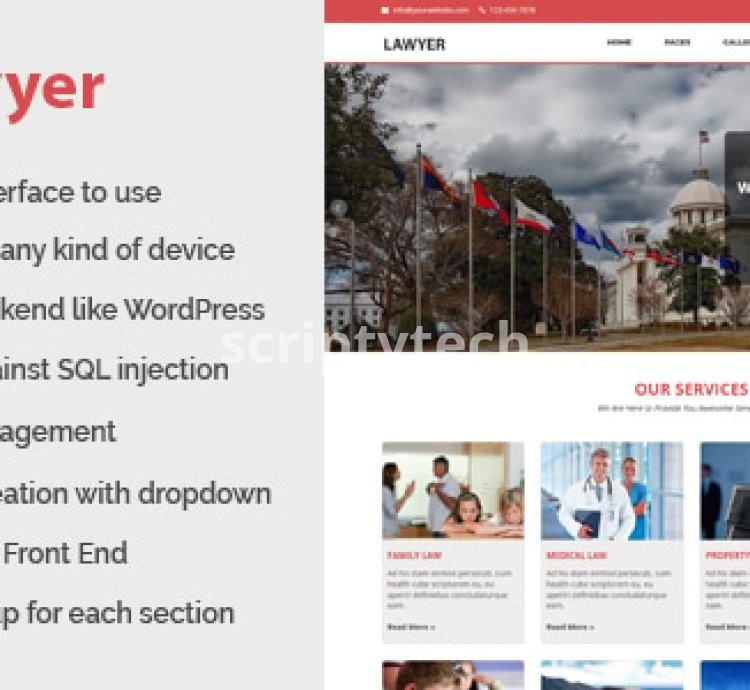Click the envelope icon in the top bar
Screen dimensions: 750x690
click(385, 10)
